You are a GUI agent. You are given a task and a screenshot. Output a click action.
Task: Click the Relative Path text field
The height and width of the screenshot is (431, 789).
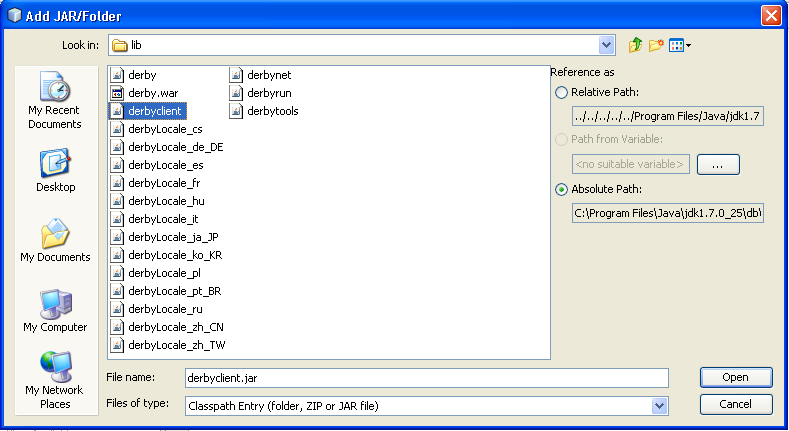(x=668, y=116)
